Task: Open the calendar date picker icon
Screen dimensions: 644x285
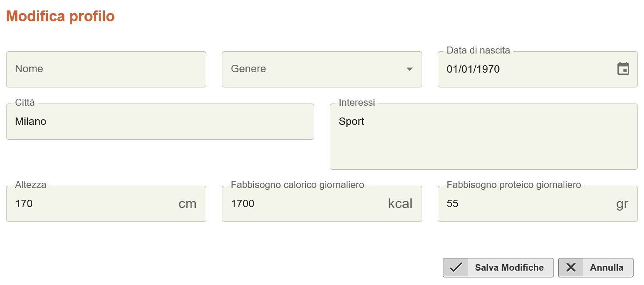Action: (624, 69)
